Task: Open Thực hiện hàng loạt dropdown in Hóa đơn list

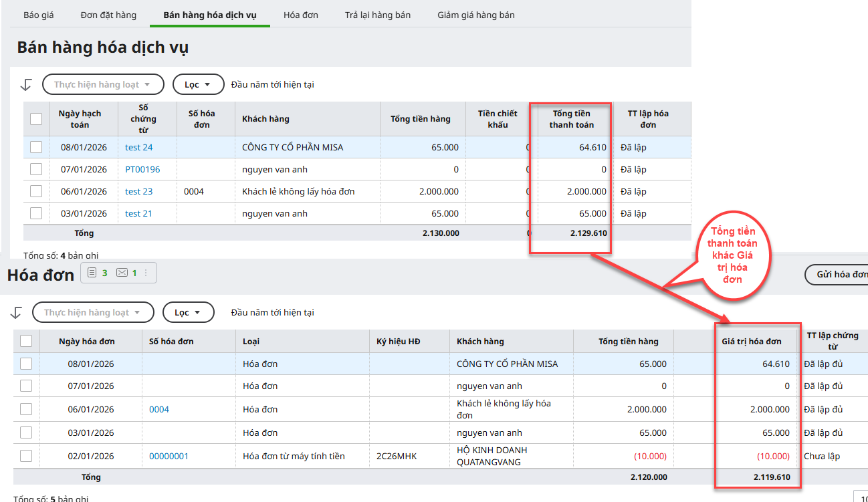Action: [93, 313]
